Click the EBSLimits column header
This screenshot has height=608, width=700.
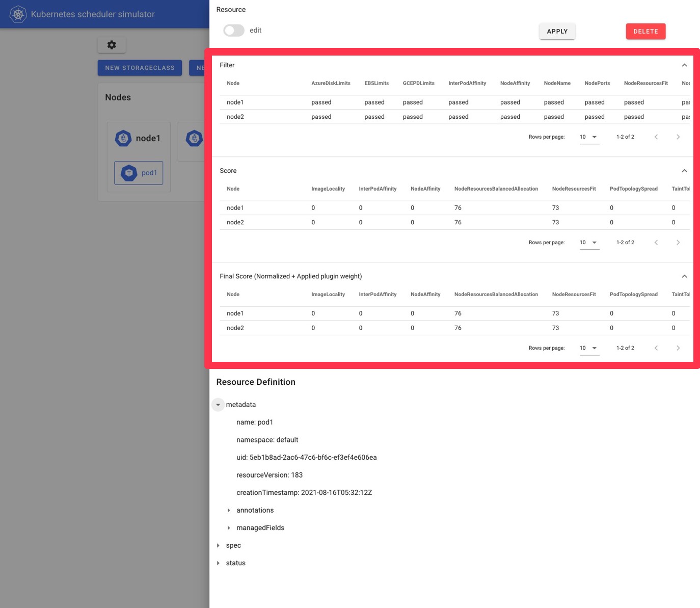coord(376,83)
